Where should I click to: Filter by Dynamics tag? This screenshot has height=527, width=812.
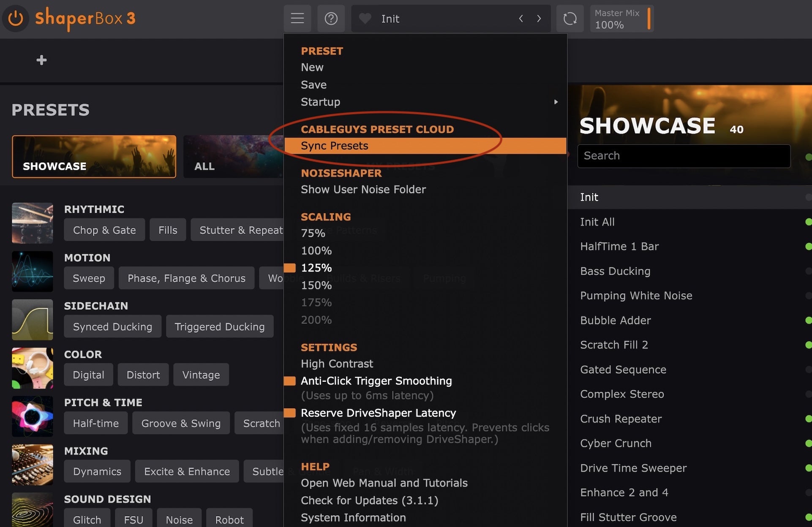tap(97, 471)
